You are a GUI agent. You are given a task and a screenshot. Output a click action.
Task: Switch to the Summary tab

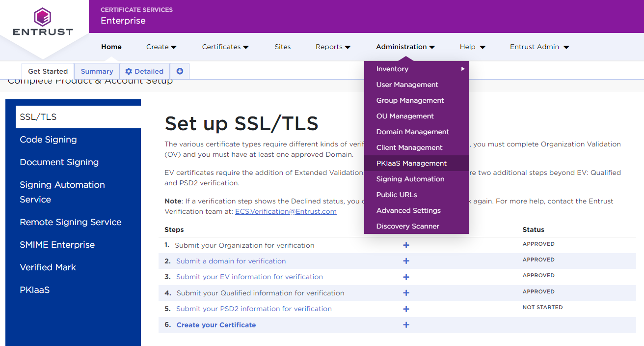[97, 71]
